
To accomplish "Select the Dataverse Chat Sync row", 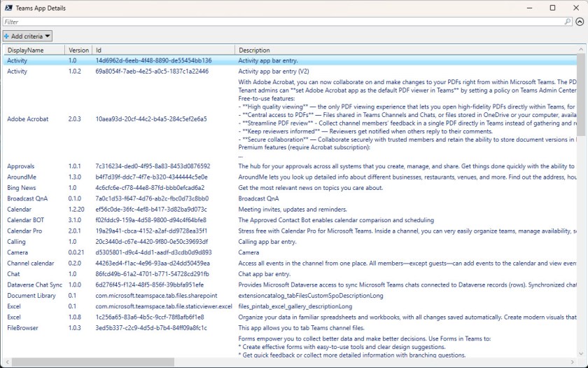I will click(x=290, y=285).
